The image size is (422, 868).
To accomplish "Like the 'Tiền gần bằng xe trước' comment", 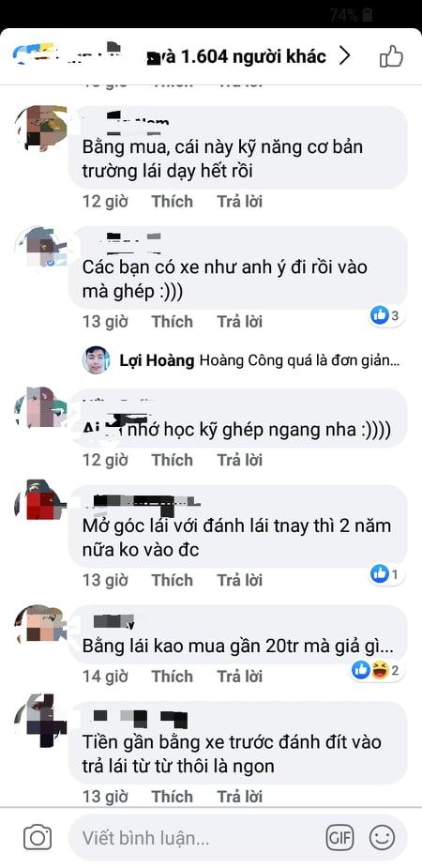I will click(173, 797).
